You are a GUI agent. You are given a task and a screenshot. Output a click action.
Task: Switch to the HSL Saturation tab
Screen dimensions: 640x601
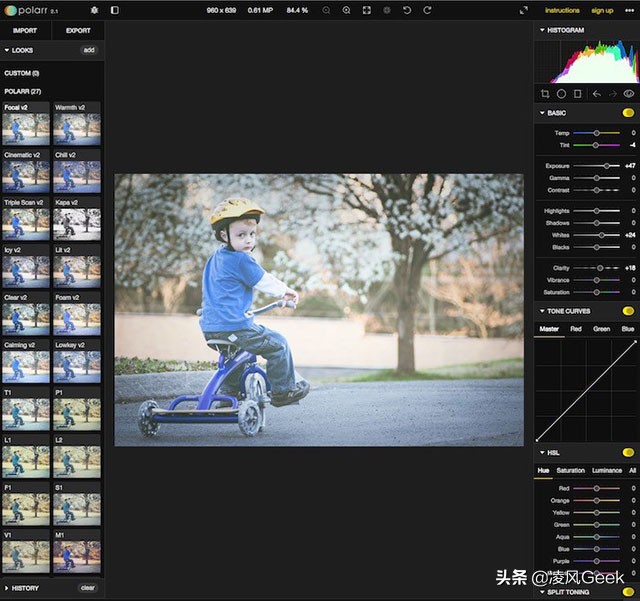(x=570, y=470)
